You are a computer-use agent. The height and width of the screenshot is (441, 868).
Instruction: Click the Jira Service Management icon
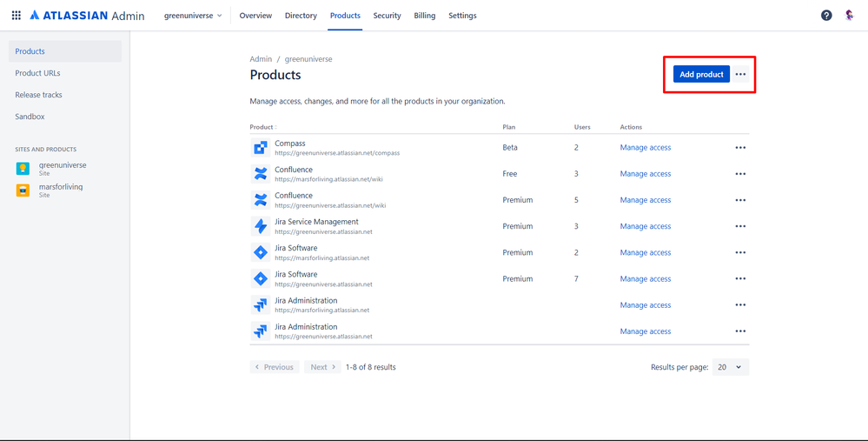(261, 226)
